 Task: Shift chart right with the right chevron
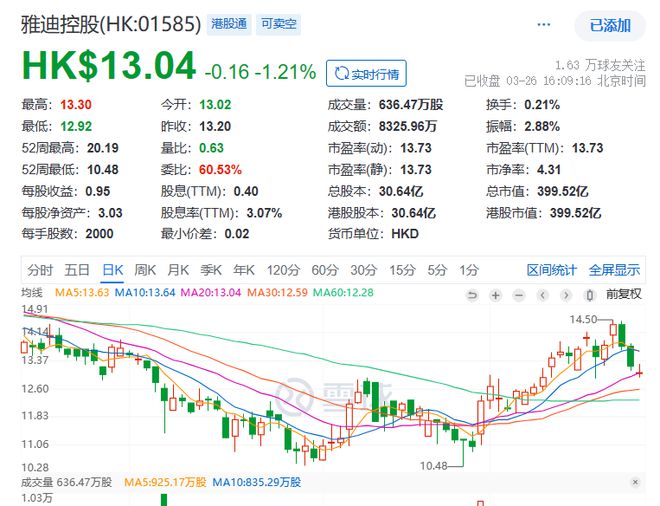click(566, 296)
